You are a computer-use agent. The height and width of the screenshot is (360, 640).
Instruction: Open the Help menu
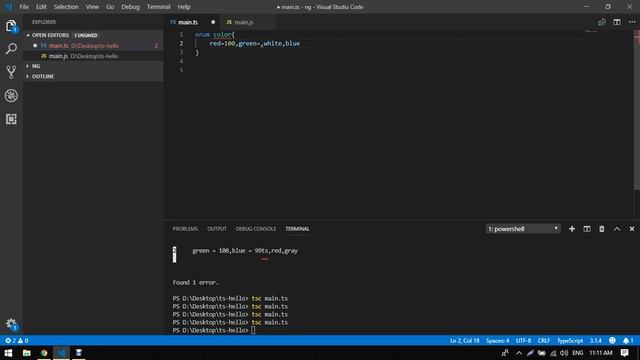click(184, 7)
